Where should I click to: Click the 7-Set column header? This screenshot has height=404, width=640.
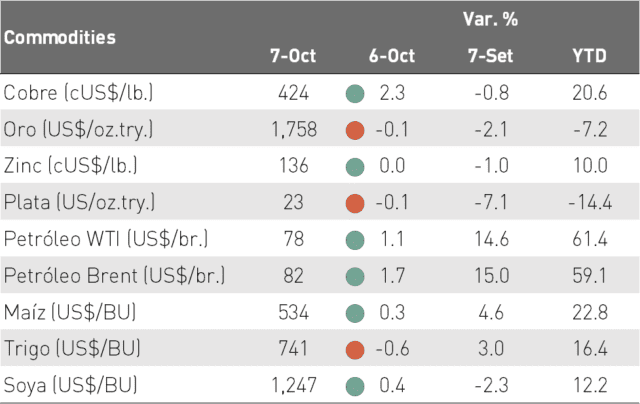(491, 56)
